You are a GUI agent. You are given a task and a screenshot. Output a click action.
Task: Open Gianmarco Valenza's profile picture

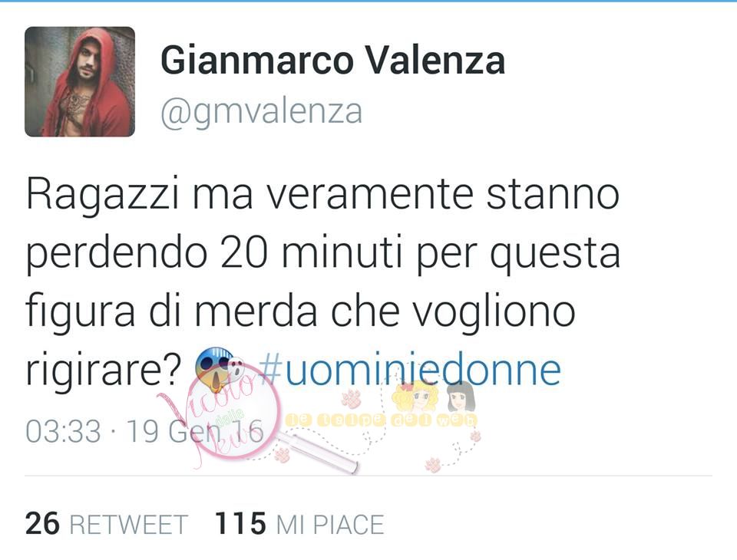pyautogui.click(x=79, y=82)
